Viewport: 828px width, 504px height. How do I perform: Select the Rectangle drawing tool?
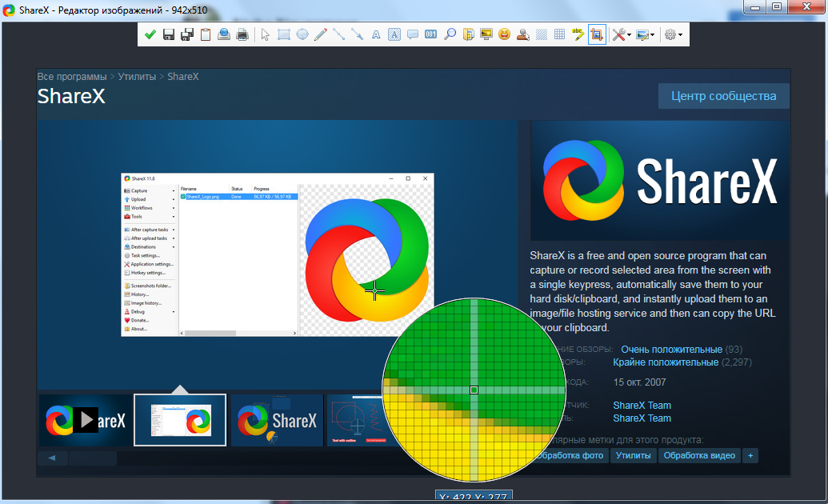[283, 35]
